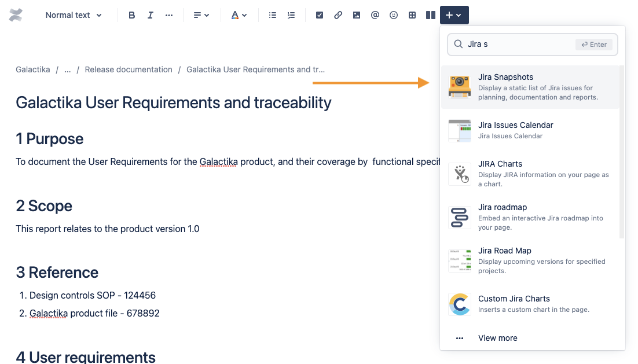Select the JIRA Charts macro
The height and width of the screenshot is (364, 638).
(x=530, y=174)
